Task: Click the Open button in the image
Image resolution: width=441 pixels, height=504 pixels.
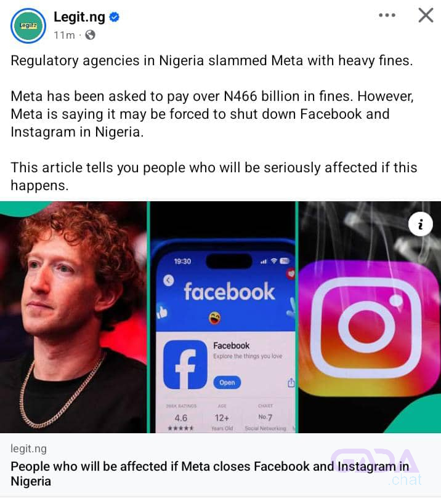Action: coord(227,383)
